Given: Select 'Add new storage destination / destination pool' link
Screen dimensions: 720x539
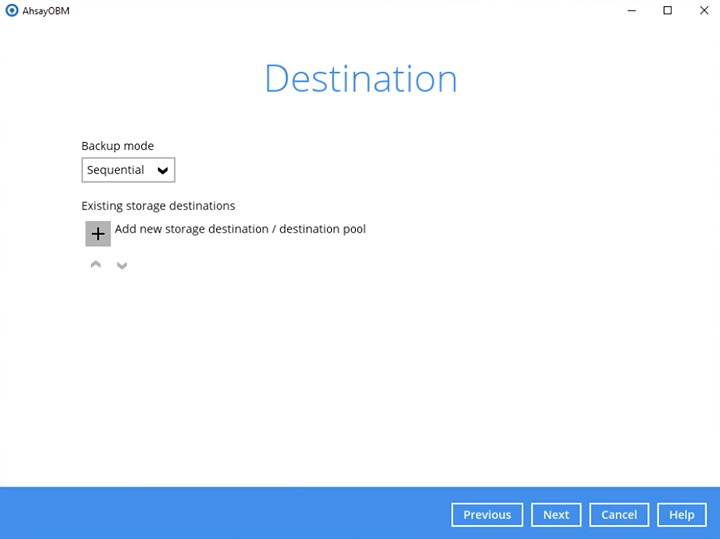Looking at the screenshot, I should [x=240, y=229].
